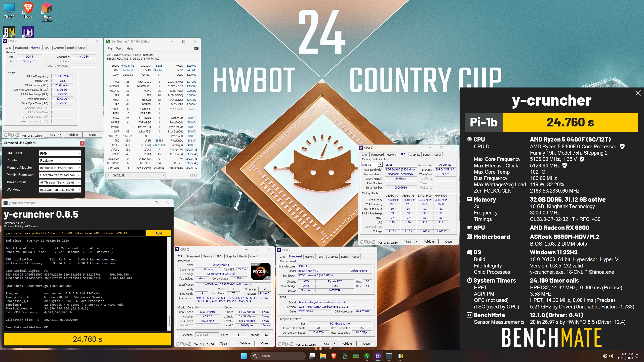The width and height of the screenshot is (644, 362).
Task: Open the Category dropdown showing Pi-1b
Action: click(60, 153)
